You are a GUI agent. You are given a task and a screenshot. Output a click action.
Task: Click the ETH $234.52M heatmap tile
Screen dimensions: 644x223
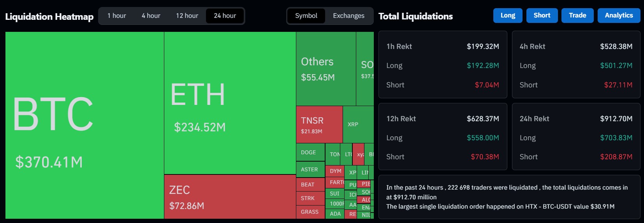(230, 103)
